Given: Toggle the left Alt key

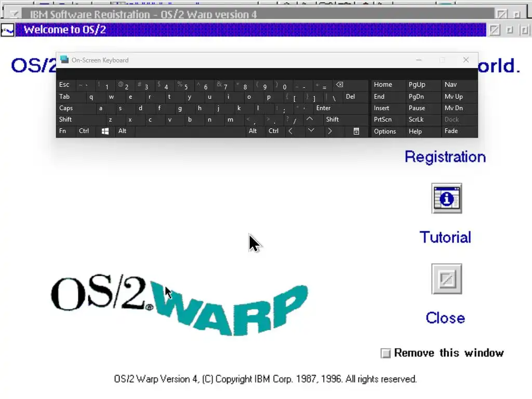Looking at the screenshot, I should tap(125, 131).
